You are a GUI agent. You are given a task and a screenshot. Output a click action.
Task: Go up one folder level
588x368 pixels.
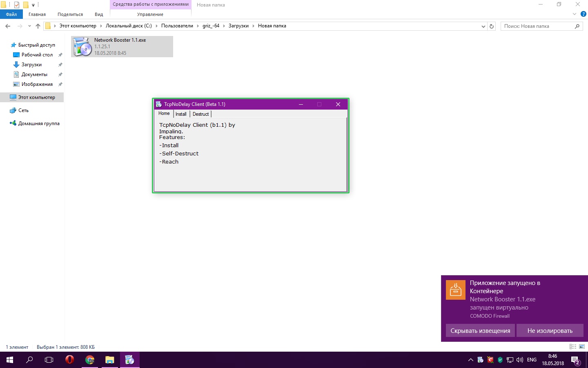point(38,26)
